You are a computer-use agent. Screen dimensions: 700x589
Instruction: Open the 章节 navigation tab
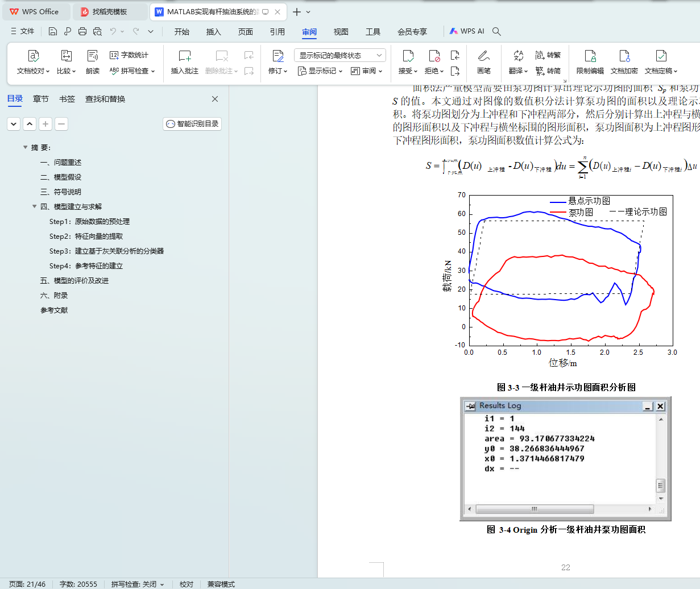coord(41,99)
